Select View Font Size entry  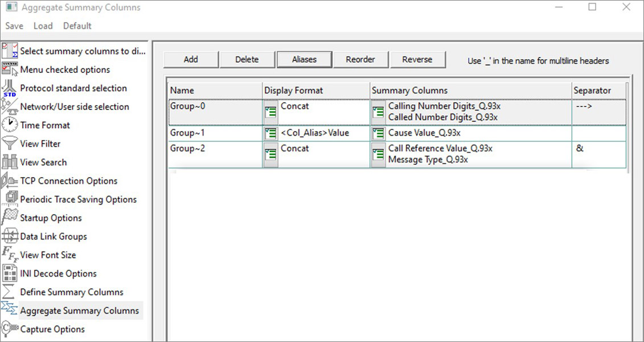pyautogui.click(x=48, y=255)
